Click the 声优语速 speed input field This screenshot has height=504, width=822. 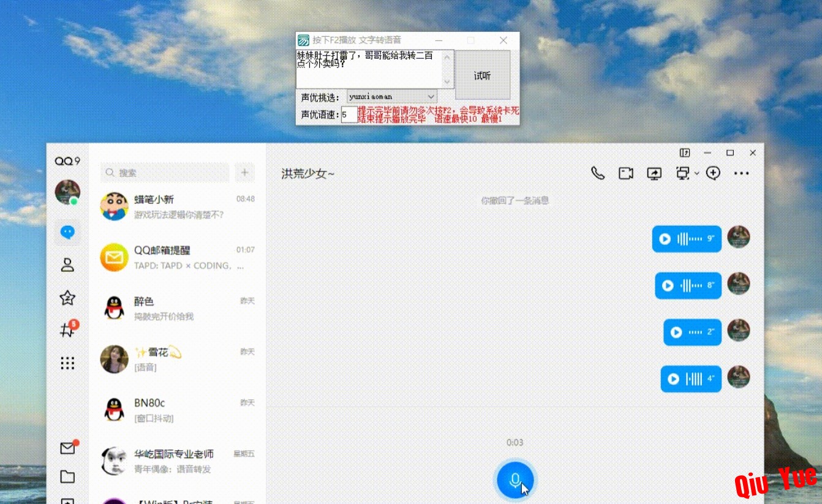(x=349, y=115)
